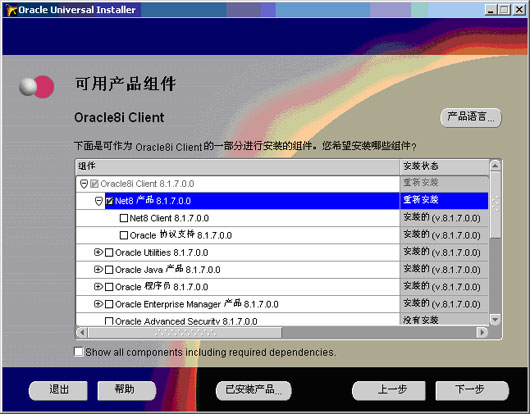Check the Oracle 协议支持 8.1.7.0.0 checkbox
This screenshot has width=530, height=414.
click(124, 235)
